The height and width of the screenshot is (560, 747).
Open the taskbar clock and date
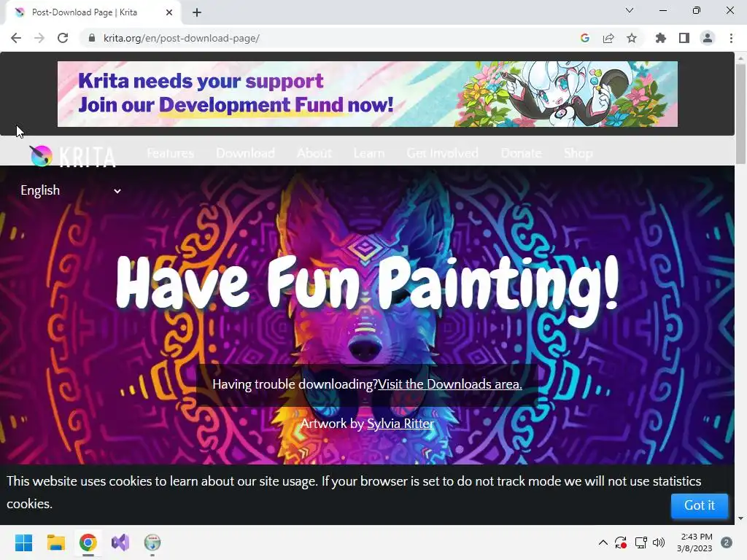(x=695, y=542)
